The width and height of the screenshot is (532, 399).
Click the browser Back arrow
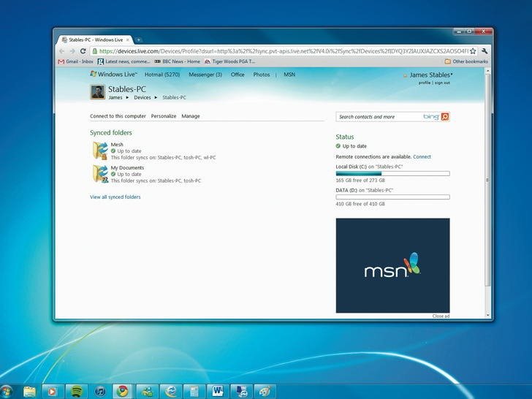(61, 51)
